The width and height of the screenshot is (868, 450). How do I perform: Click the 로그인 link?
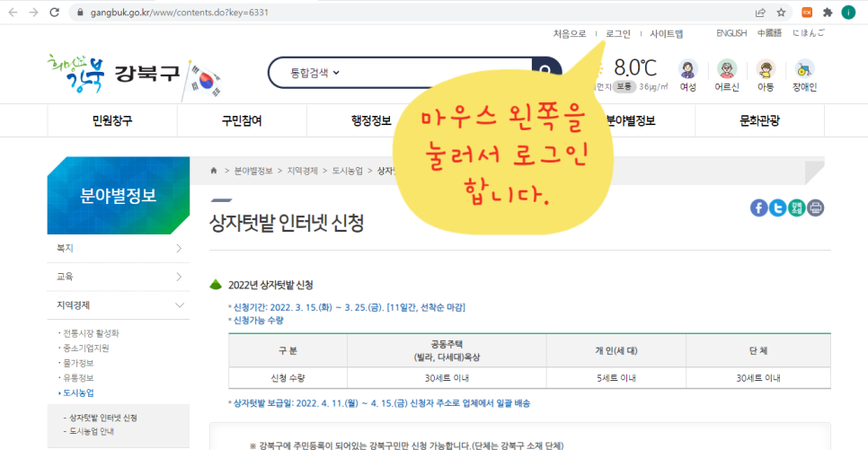click(618, 34)
